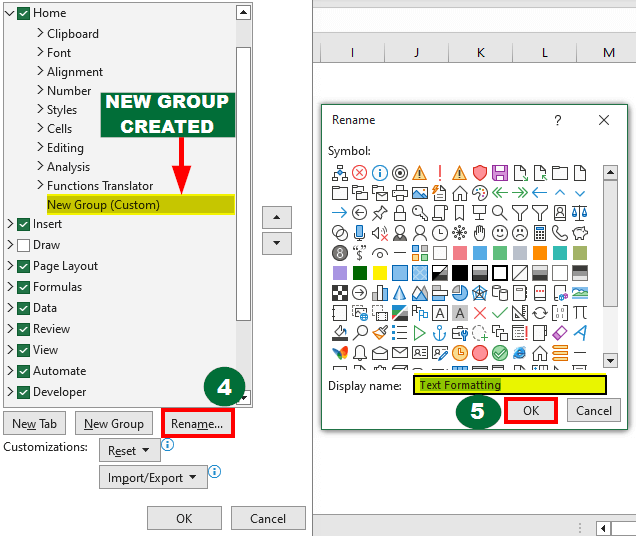Select the pi symbol

[x=580, y=313]
